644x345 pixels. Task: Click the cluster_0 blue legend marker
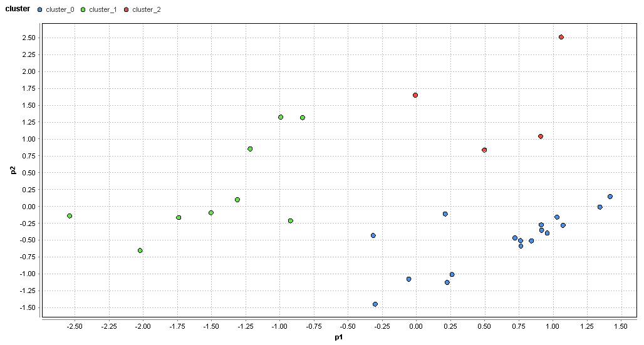pyautogui.click(x=40, y=9)
